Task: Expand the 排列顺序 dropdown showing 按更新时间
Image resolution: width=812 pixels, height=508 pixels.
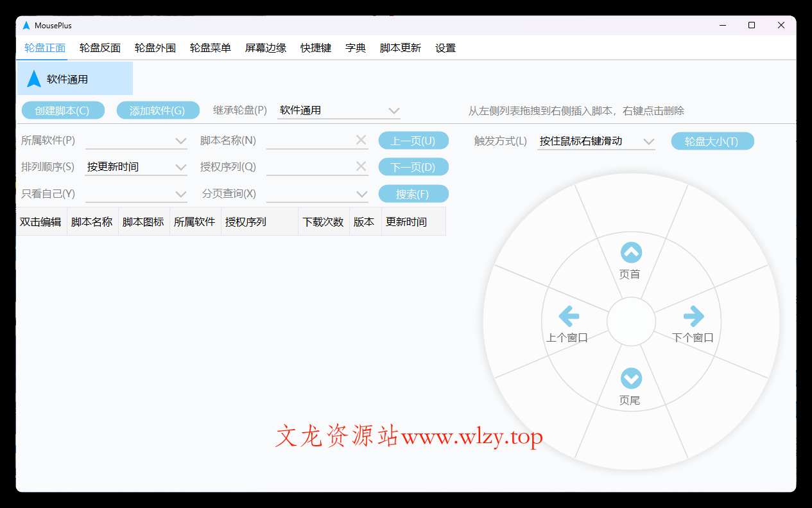Action: tap(181, 166)
